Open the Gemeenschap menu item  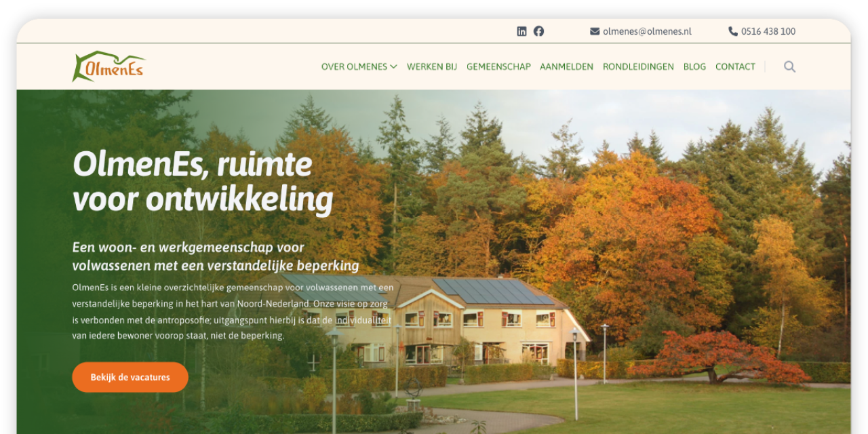pos(498,66)
